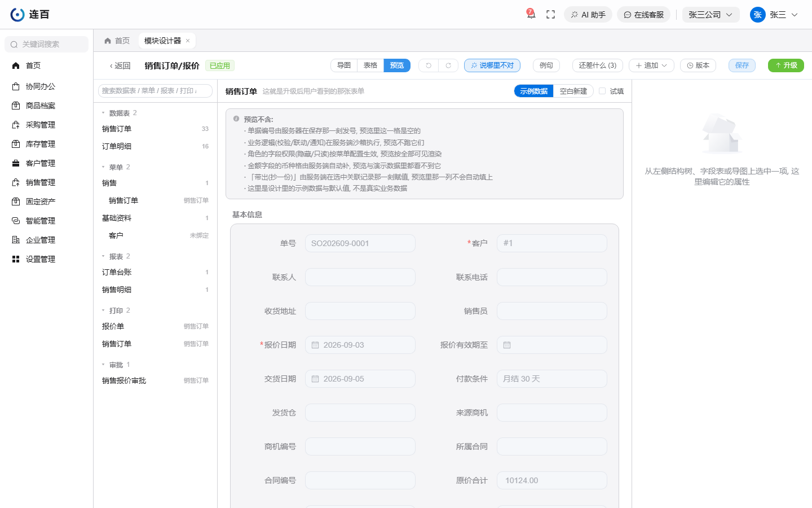Click the 客户 input field
Screen dimensions: 812x508
[552, 243]
